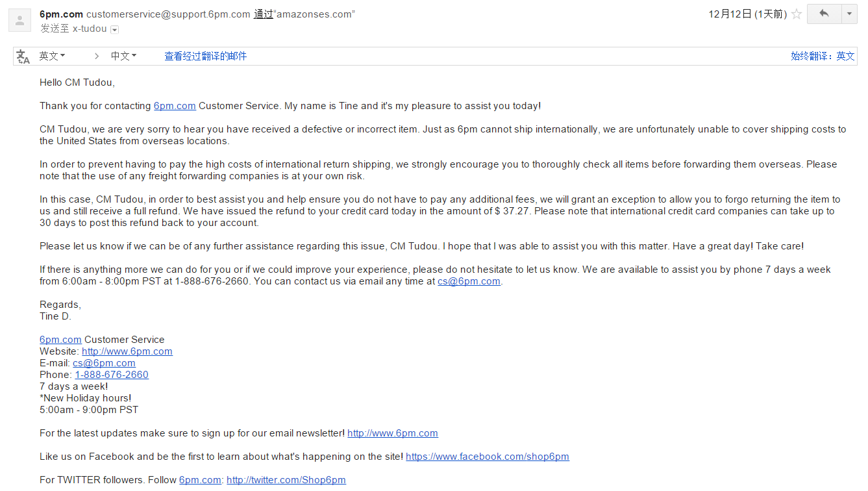
Task: Open the target language 中文 dropdown
Action: pyautogui.click(x=123, y=57)
